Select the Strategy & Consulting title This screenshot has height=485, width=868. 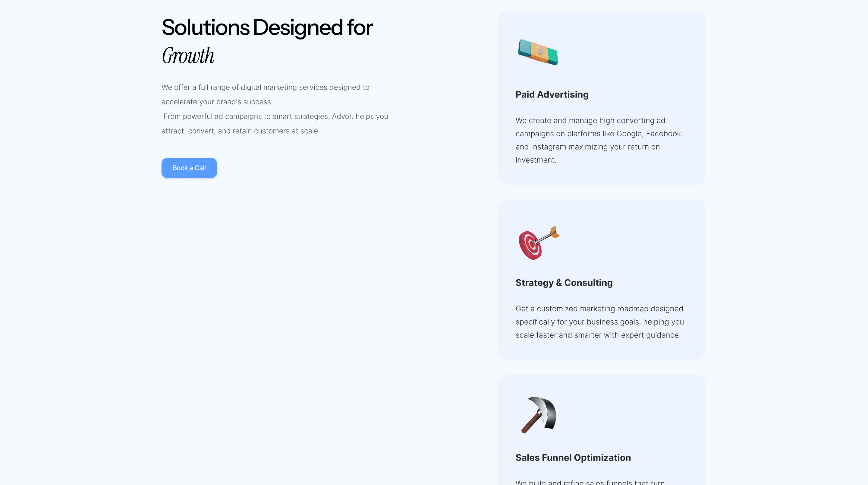[x=564, y=283]
